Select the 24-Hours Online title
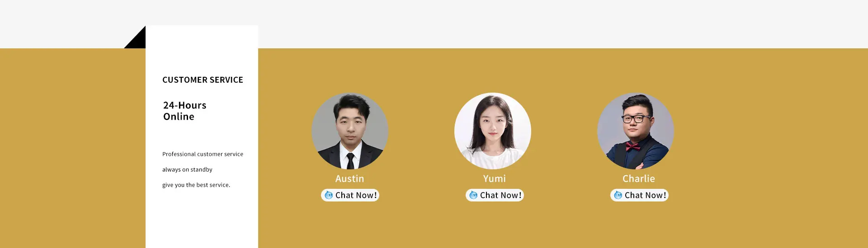Screen dimensions: 868x248 click(184, 111)
